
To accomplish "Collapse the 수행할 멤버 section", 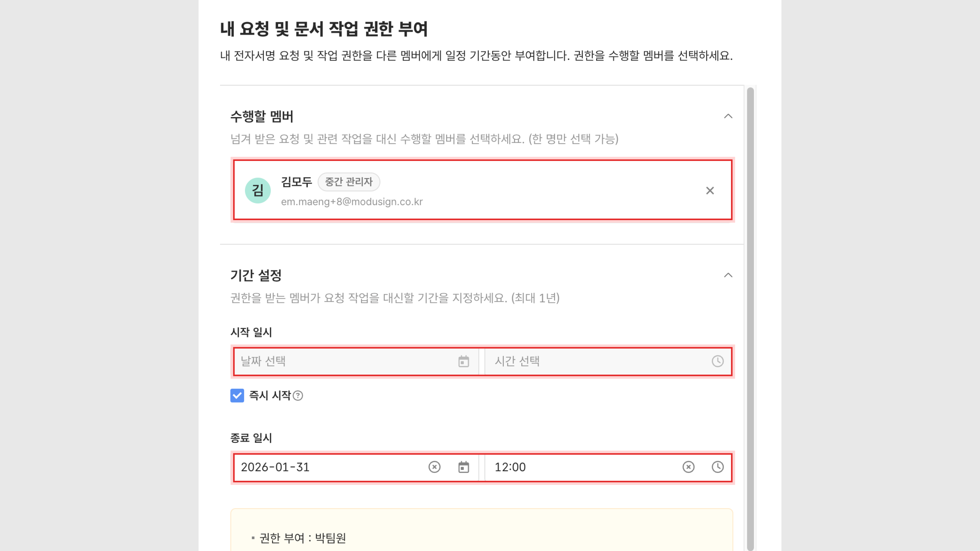I will 728,116.
